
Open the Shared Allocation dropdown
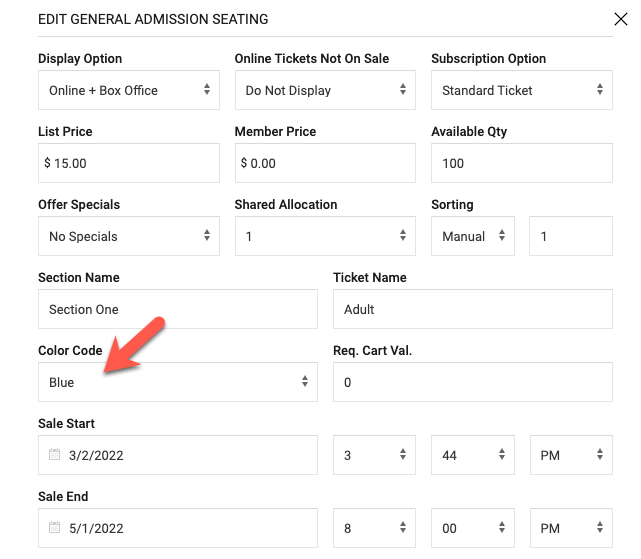coord(325,236)
